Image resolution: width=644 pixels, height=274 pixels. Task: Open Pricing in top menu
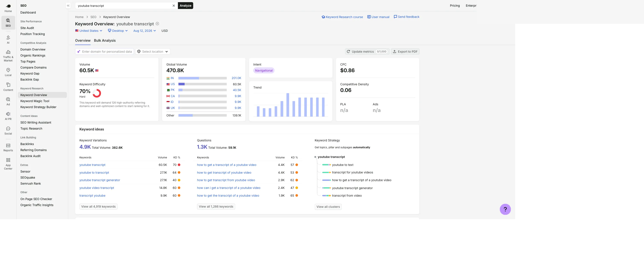tap(454, 6)
